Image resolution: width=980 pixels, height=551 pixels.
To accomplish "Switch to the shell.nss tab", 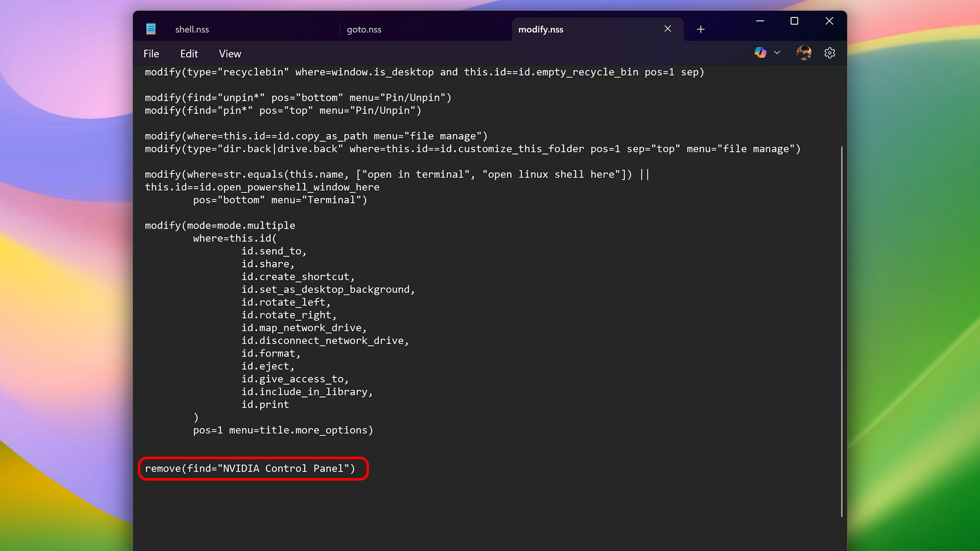I will tap(192, 30).
